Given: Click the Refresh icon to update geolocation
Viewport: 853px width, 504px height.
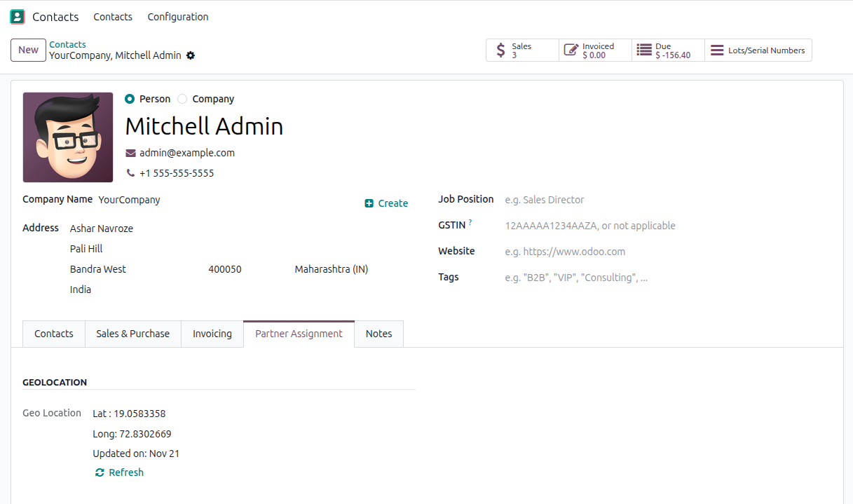Looking at the screenshot, I should [99, 472].
